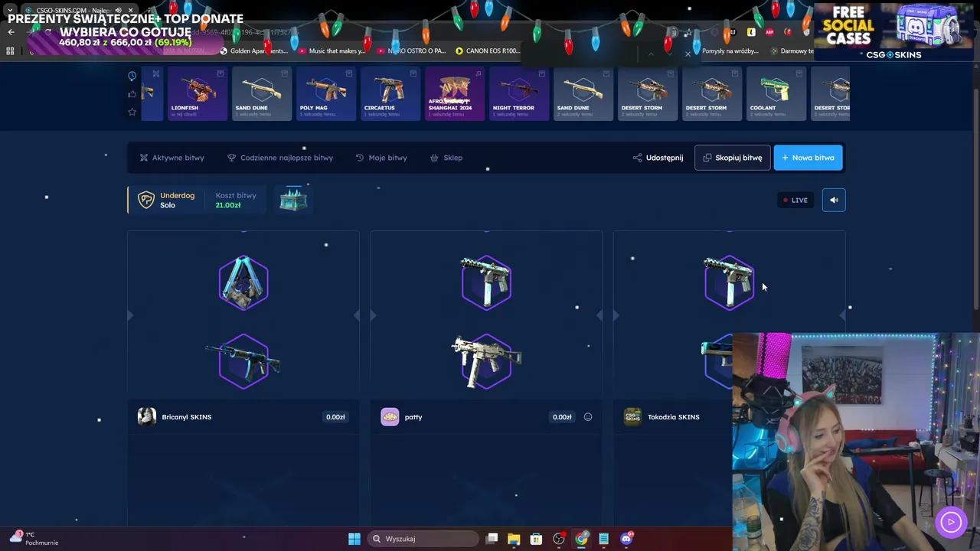The height and width of the screenshot is (551, 980).
Task: Click patty's white UMP drop
Action: (486, 361)
